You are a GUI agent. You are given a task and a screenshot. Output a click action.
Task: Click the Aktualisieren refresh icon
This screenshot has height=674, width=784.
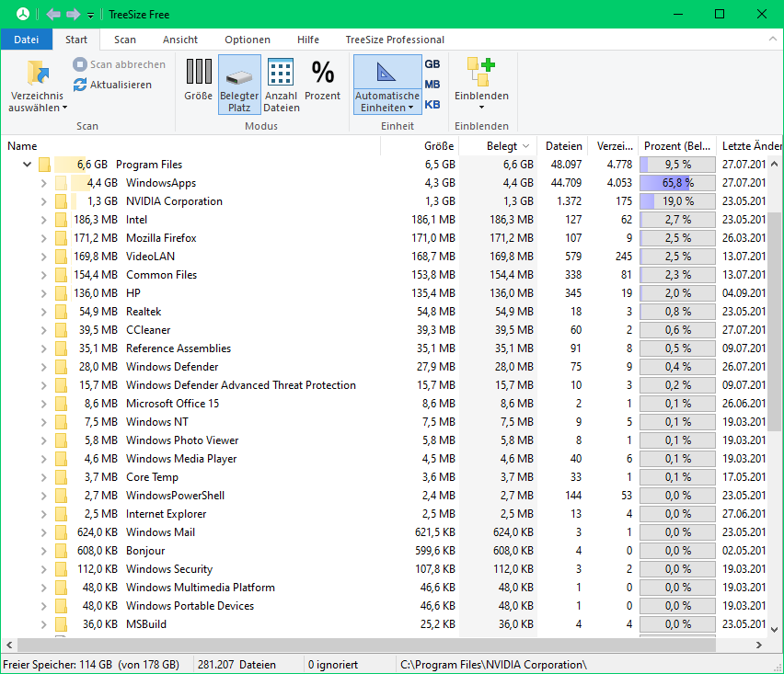click(80, 85)
